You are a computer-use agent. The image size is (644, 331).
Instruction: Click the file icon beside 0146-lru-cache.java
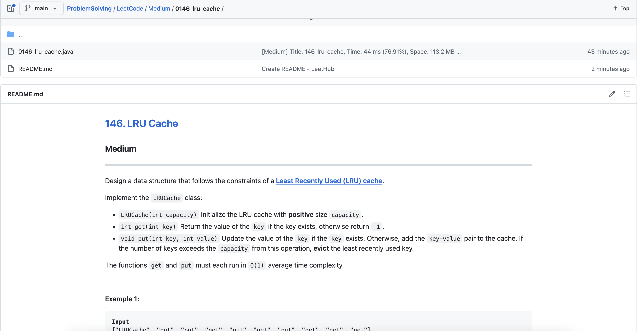[x=11, y=52]
